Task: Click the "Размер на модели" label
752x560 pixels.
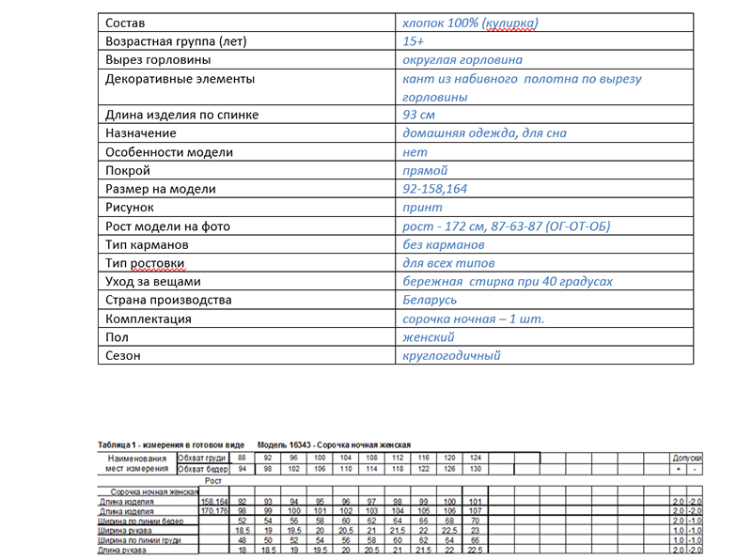Action: coord(160,189)
